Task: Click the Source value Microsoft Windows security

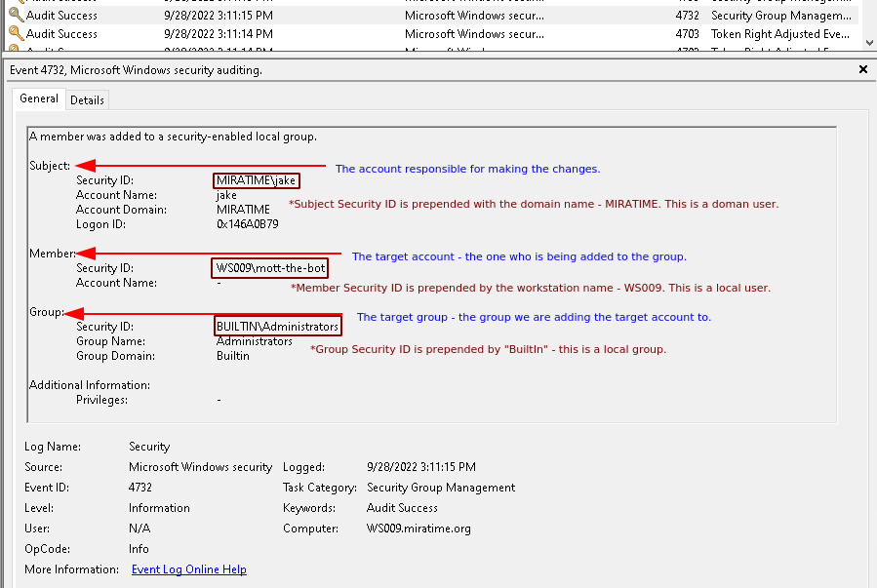Action: click(x=200, y=467)
